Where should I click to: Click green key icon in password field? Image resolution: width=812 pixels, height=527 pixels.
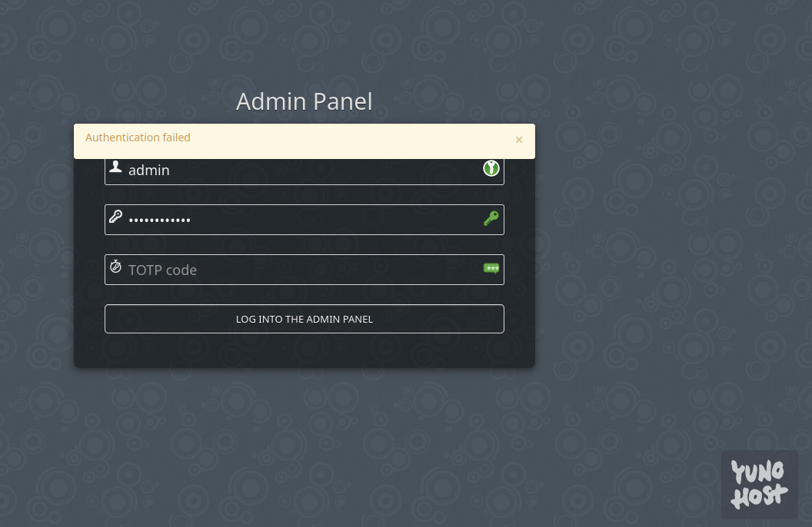click(x=491, y=218)
